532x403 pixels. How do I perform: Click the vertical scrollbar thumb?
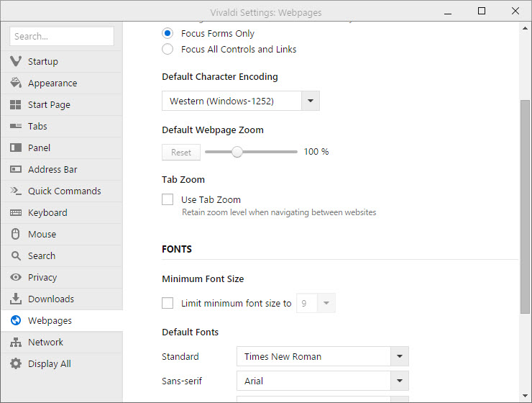[x=525, y=207]
